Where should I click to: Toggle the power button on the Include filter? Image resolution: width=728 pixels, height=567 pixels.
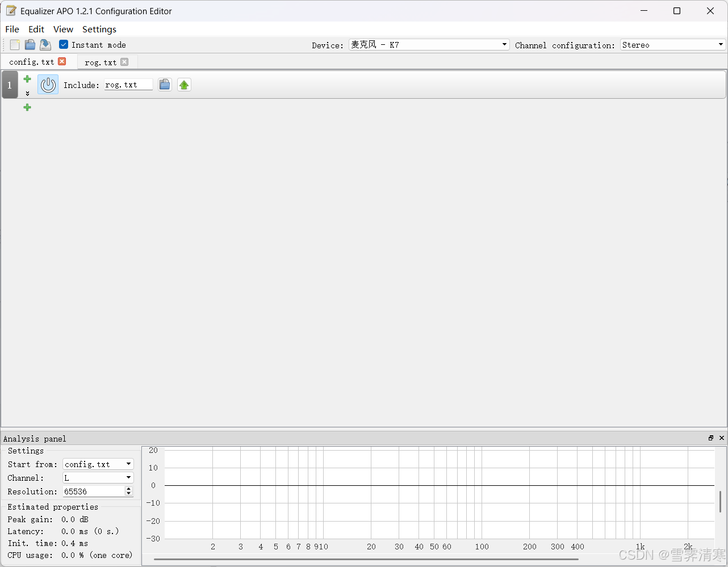pyautogui.click(x=48, y=84)
